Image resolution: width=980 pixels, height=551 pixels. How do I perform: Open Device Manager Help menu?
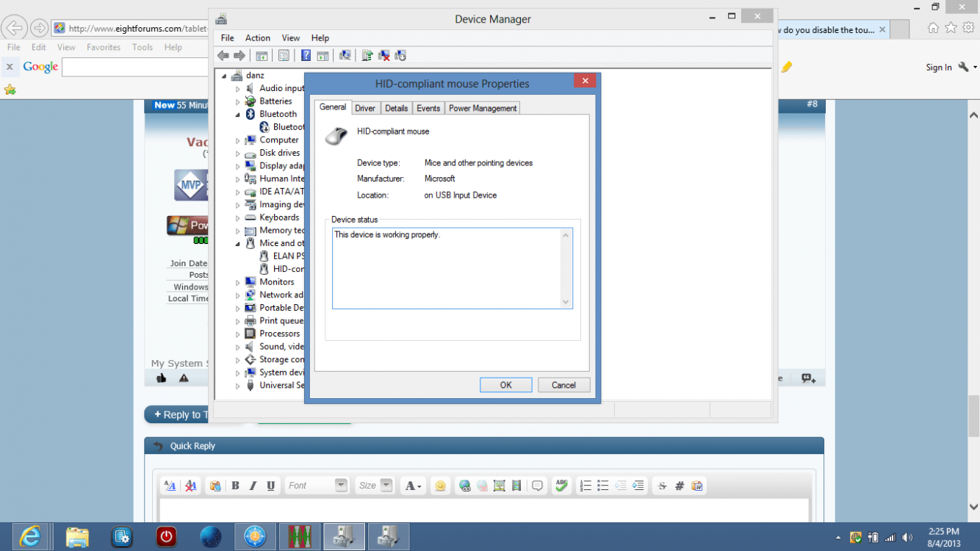(x=320, y=37)
